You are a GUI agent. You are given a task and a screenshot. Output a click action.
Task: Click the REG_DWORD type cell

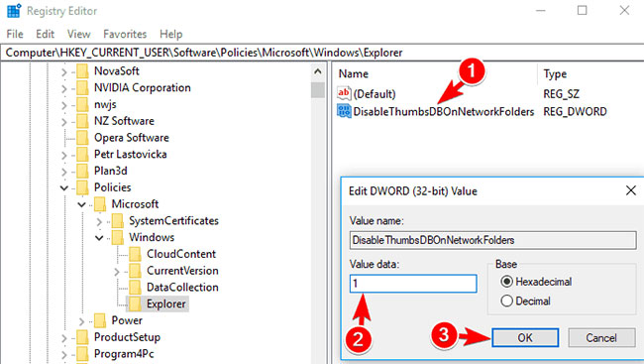[575, 111]
